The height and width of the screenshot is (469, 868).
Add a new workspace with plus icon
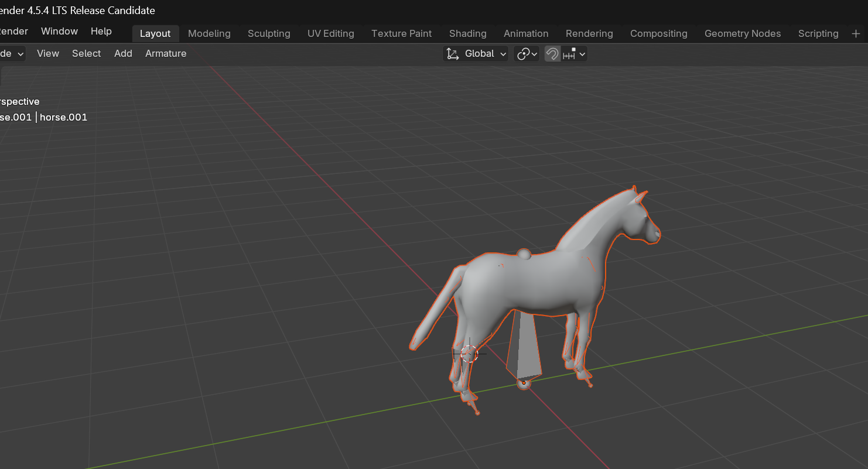(855, 33)
